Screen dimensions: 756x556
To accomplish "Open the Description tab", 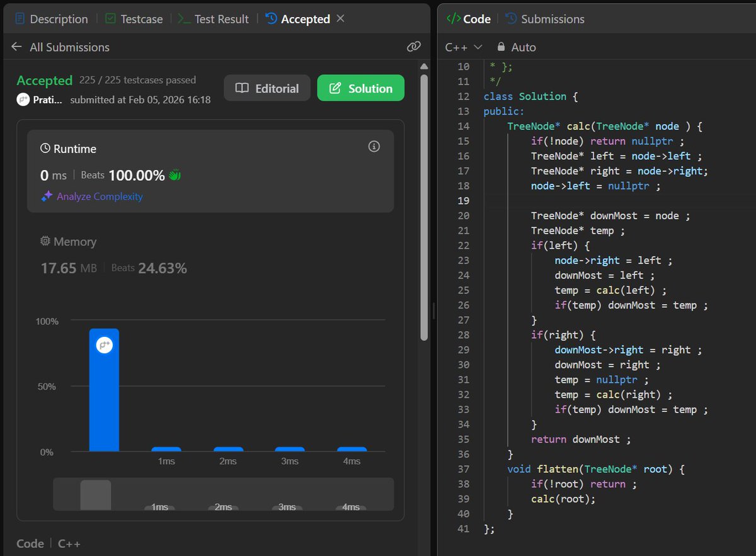I will [50, 19].
